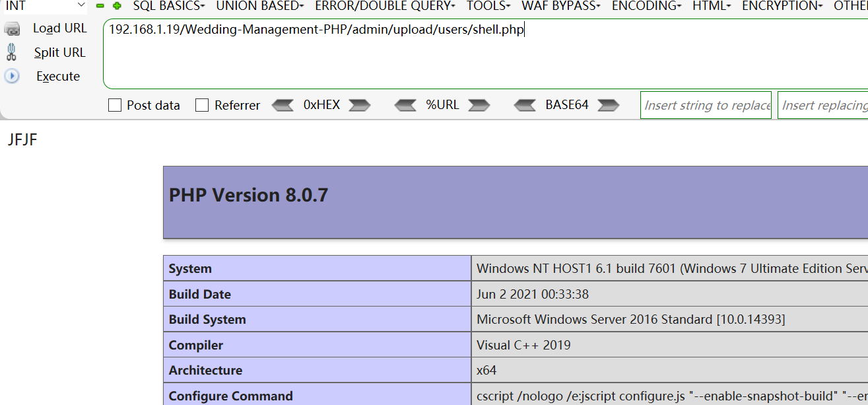Click the x64 architecture value
Viewport: 868px width, 405px height.
tap(486, 370)
